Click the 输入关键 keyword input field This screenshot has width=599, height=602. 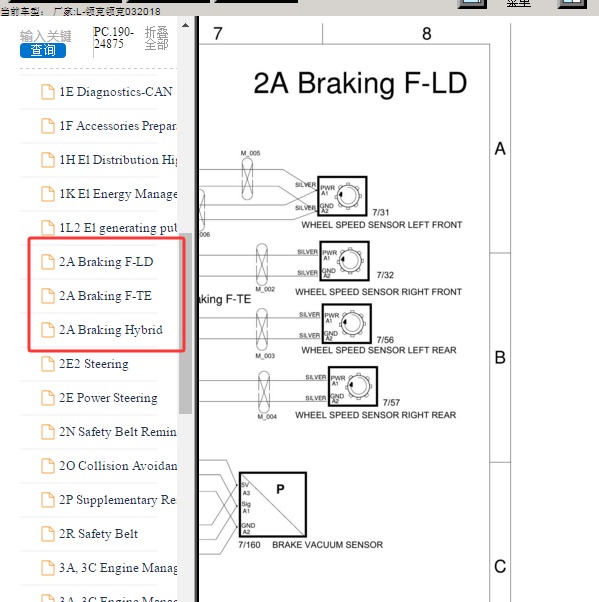45,36
